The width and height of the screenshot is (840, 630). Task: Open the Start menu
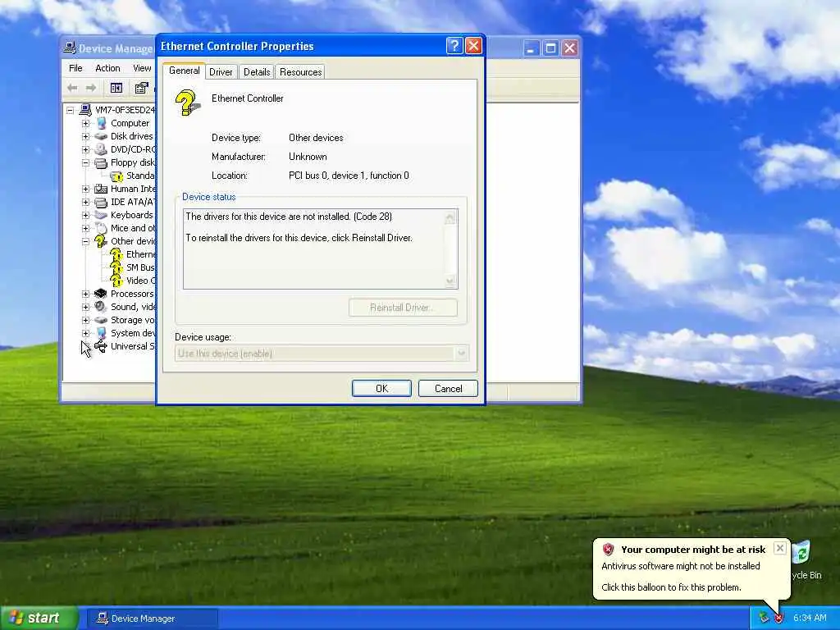(39, 618)
